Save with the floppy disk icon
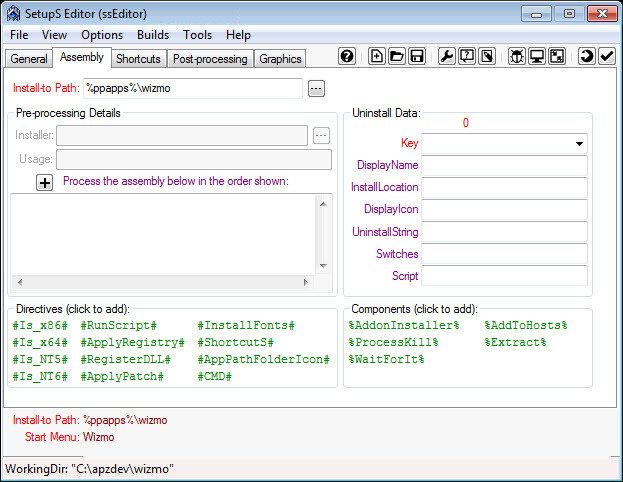623x482 pixels. pyautogui.click(x=416, y=56)
